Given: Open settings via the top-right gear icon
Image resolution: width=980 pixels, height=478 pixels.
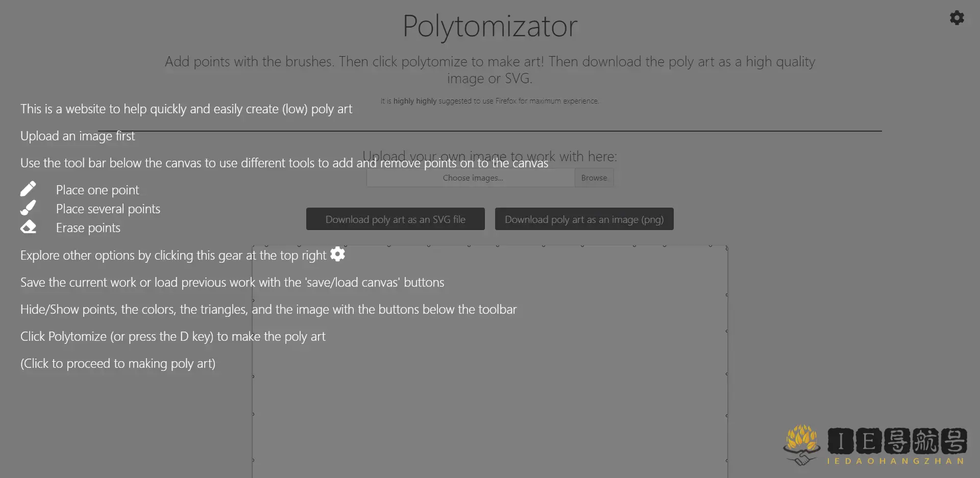Looking at the screenshot, I should click(957, 17).
